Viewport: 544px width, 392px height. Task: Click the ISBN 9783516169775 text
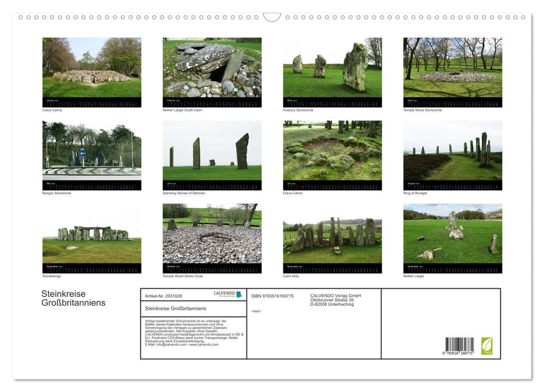click(x=272, y=296)
